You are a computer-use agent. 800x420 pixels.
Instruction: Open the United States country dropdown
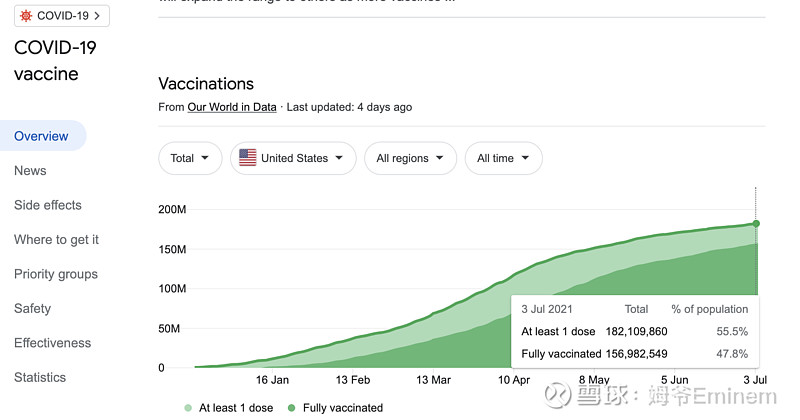pyautogui.click(x=293, y=158)
